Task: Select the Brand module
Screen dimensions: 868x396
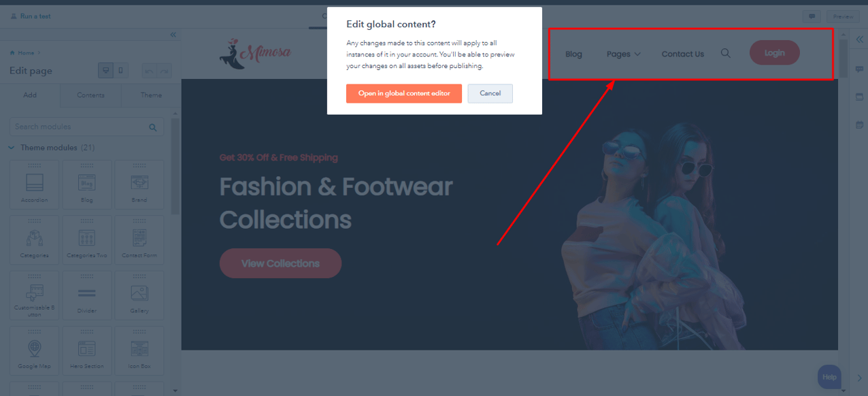Action: (139, 184)
